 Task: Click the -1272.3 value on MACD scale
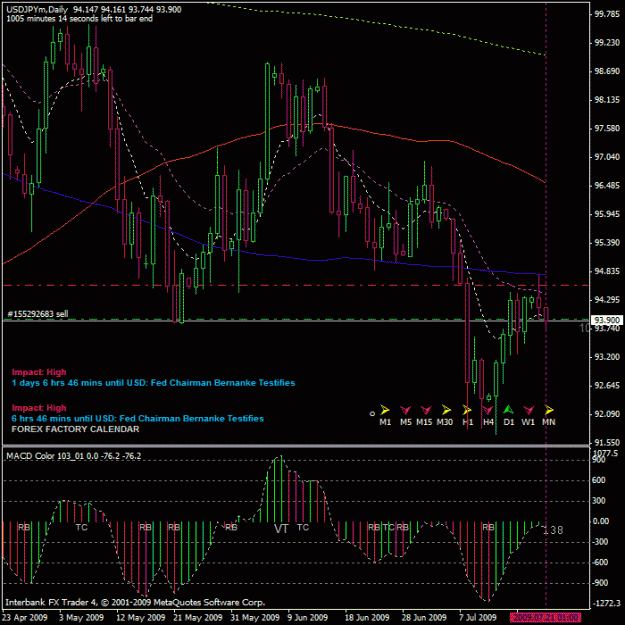click(606, 603)
